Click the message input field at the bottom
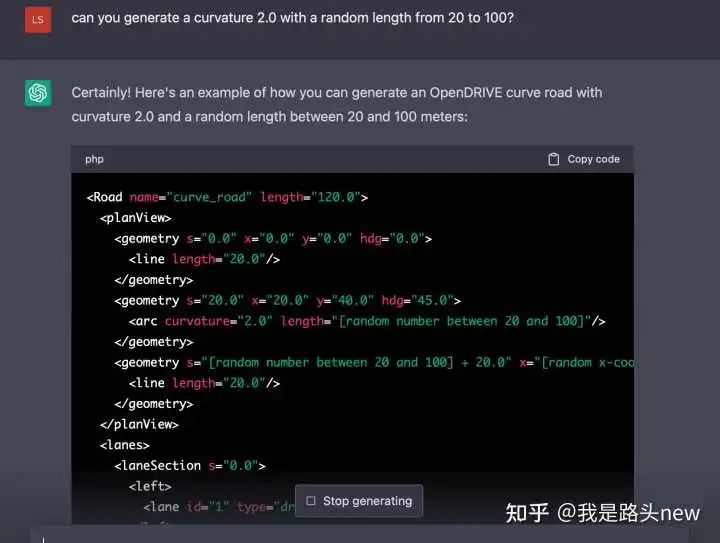This screenshot has height=543, width=720. pos(359,535)
